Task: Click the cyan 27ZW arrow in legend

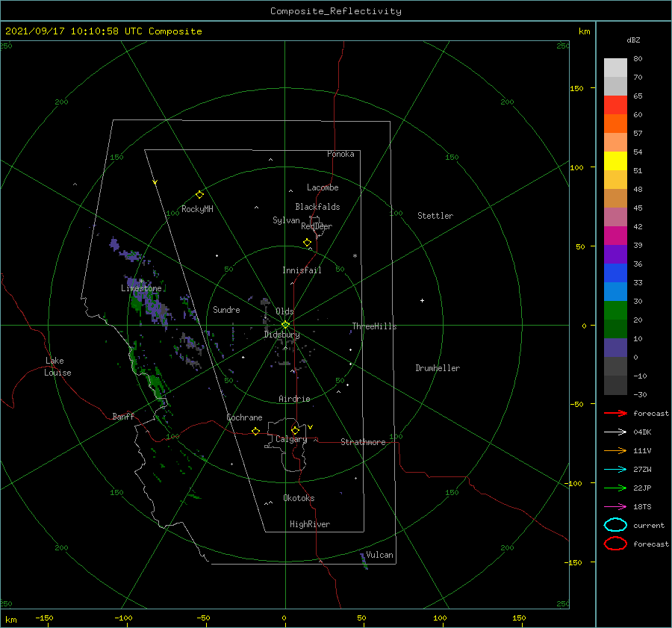Action: pos(615,470)
